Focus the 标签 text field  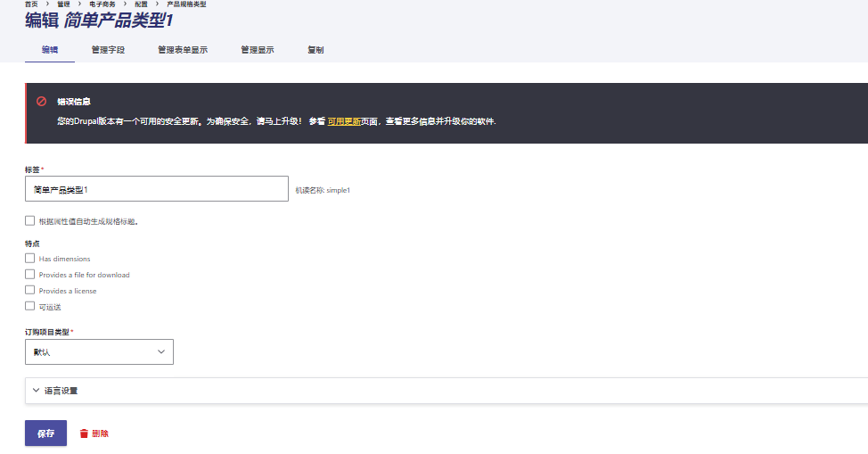(157, 189)
